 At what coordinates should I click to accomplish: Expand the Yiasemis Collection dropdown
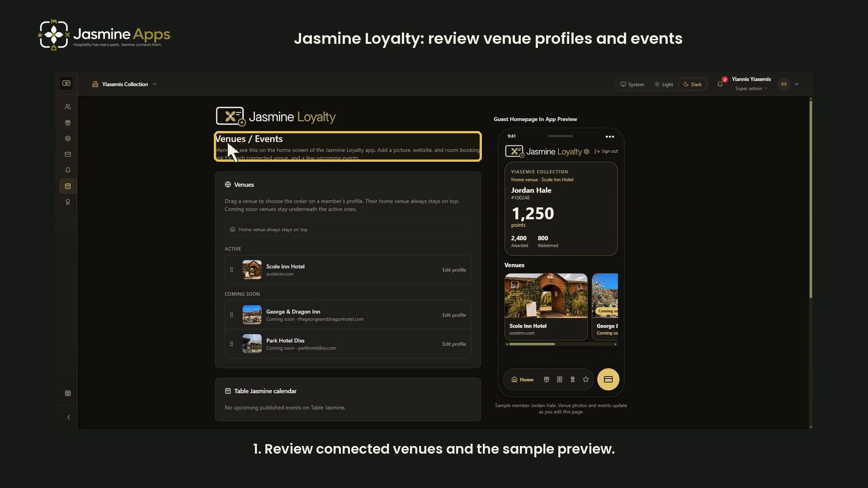click(x=124, y=84)
